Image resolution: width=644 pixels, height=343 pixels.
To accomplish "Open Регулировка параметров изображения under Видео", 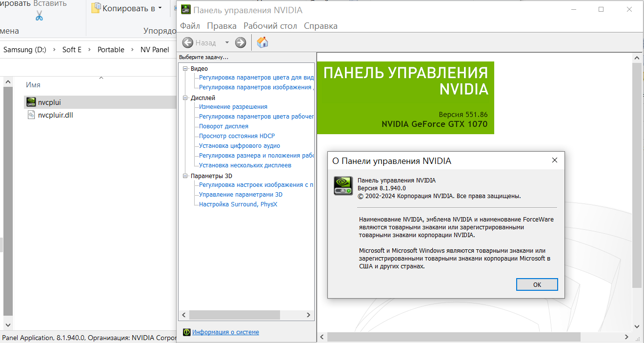I will click(257, 87).
